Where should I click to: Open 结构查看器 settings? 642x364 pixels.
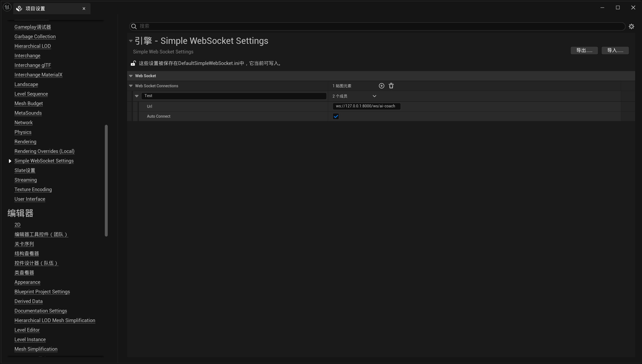point(27,254)
